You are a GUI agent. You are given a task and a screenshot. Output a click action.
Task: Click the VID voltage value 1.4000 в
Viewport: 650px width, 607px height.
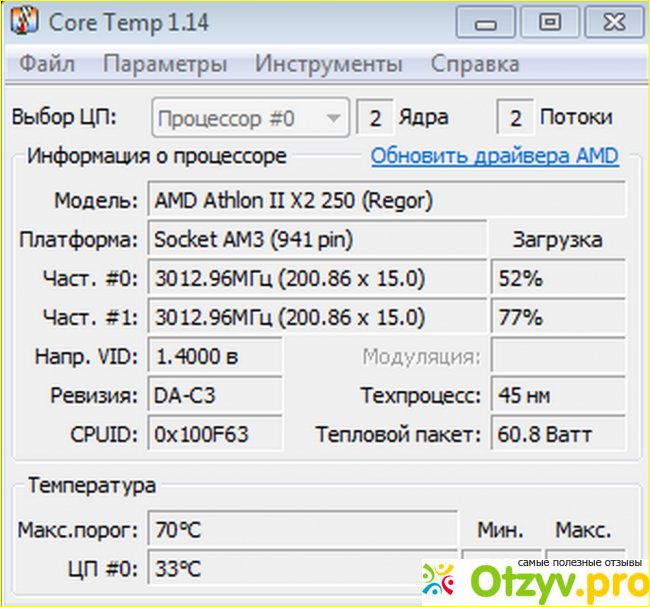tap(215, 356)
